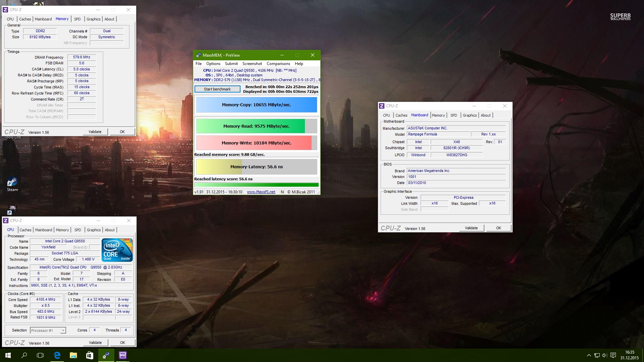Screen dimensions: 644x362
Task: Open taskbar search magnifier
Action: (x=24, y=355)
